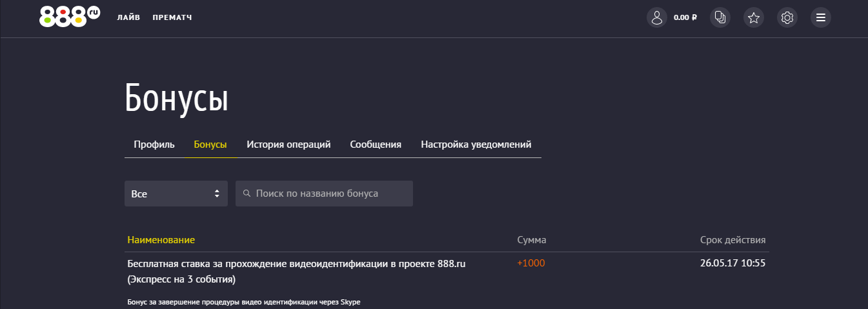The image size is (868, 309).
Task: Sort by the Наименование column header
Action: (161, 240)
